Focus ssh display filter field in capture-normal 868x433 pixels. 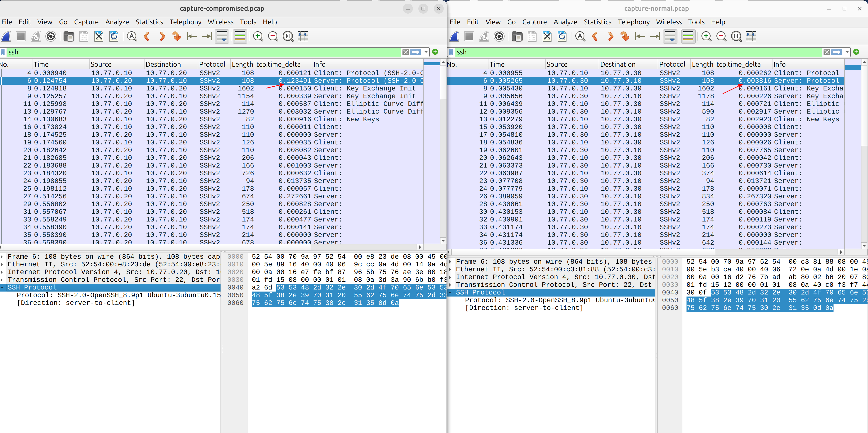tap(639, 52)
